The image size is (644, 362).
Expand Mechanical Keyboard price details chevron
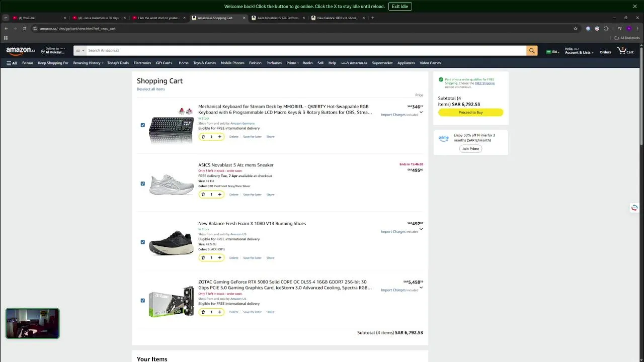[421, 112]
